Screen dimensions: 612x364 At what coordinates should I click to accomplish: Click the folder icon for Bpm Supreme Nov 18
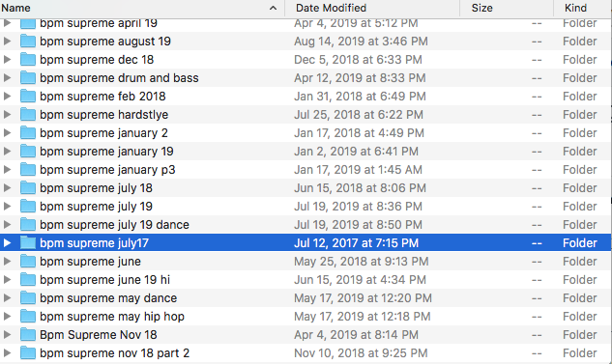(x=28, y=334)
